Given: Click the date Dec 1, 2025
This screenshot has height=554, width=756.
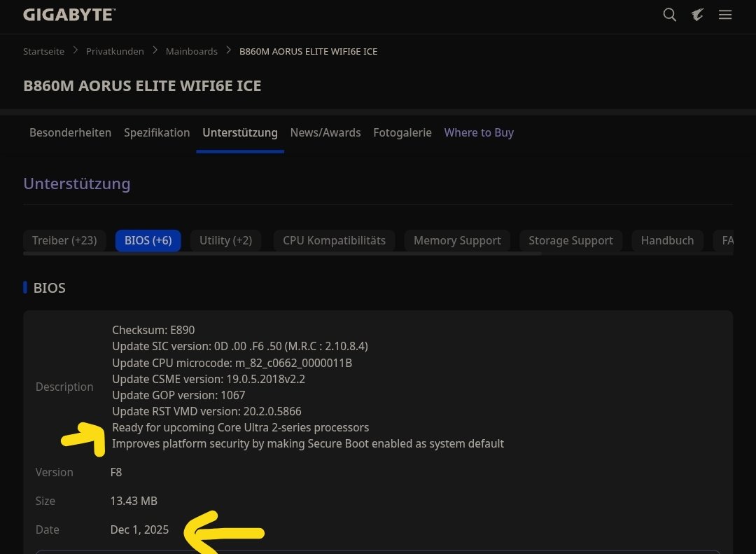Looking at the screenshot, I should pos(139,529).
